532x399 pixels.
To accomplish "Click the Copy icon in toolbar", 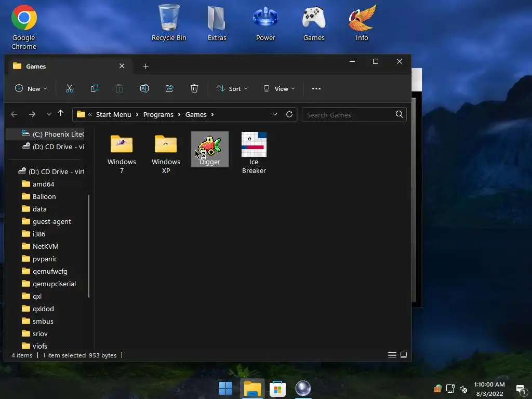I will pyautogui.click(x=95, y=88).
